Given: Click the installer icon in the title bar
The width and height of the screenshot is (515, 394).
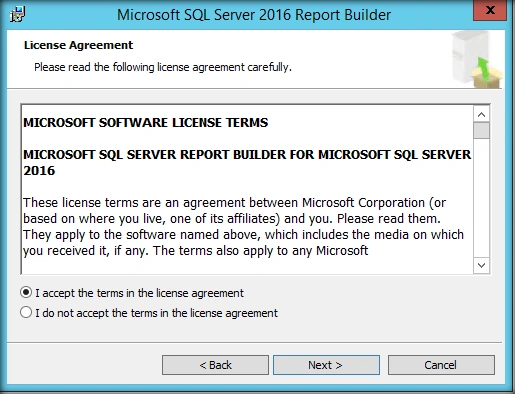Looking at the screenshot, I should (17, 14).
